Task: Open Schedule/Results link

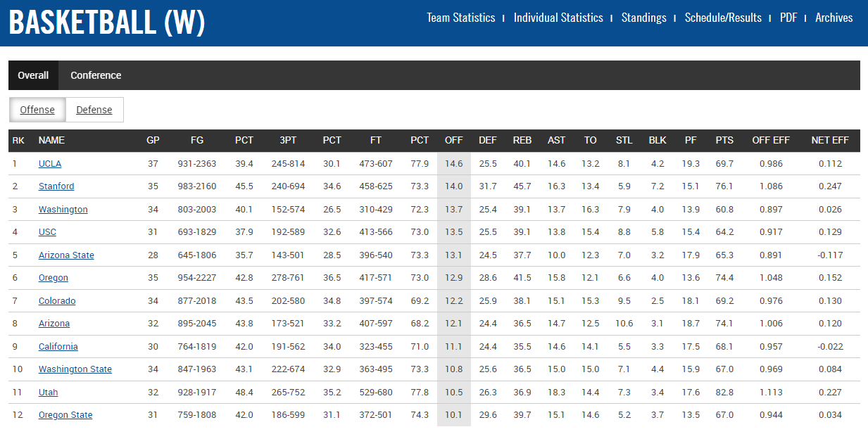Action: pyautogui.click(x=723, y=18)
